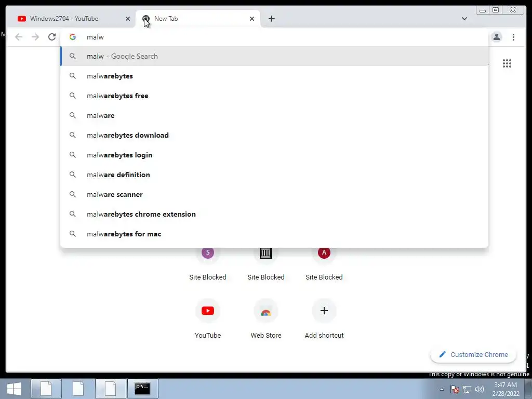Open the Chrome profile avatar icon
Screen dimensions: 532x399
click(496, 37)
